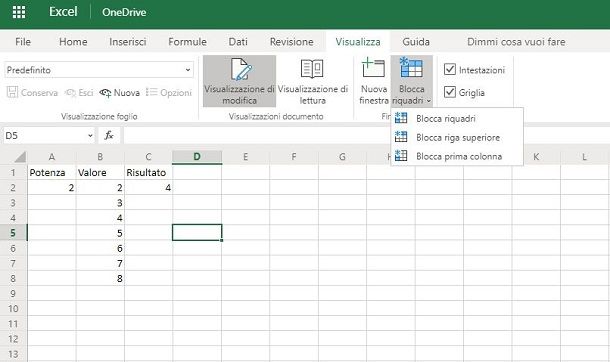Click the OneDrive link in header

[124, 12]
